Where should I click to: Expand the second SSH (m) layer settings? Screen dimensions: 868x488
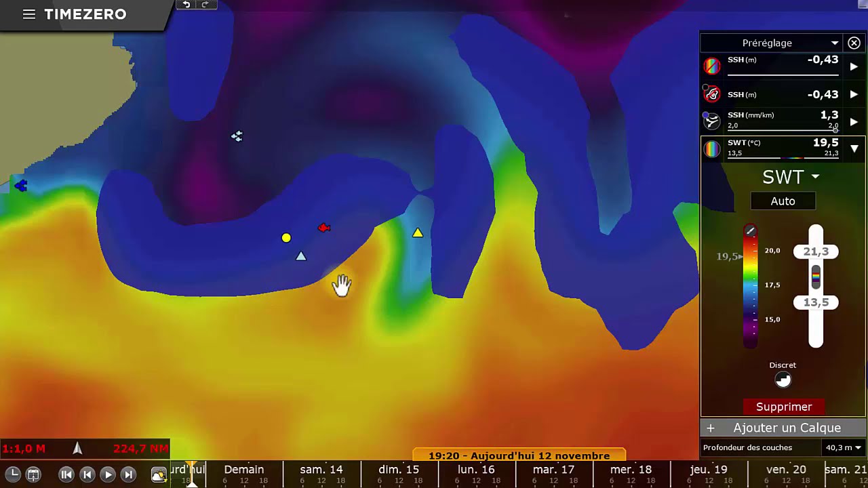[854, 94]
